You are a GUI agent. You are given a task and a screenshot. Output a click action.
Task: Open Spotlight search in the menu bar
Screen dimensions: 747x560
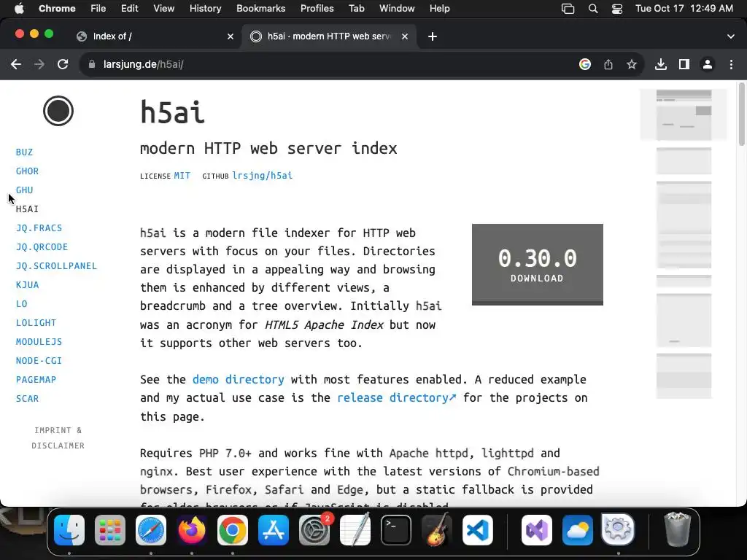pyautogui.click(x=593, y=9)
